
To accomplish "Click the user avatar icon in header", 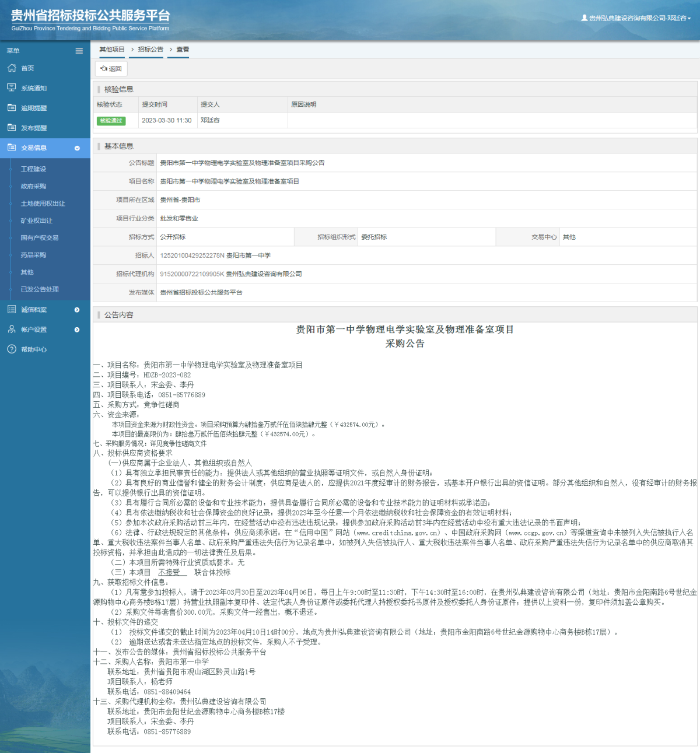I will point(584,18).
